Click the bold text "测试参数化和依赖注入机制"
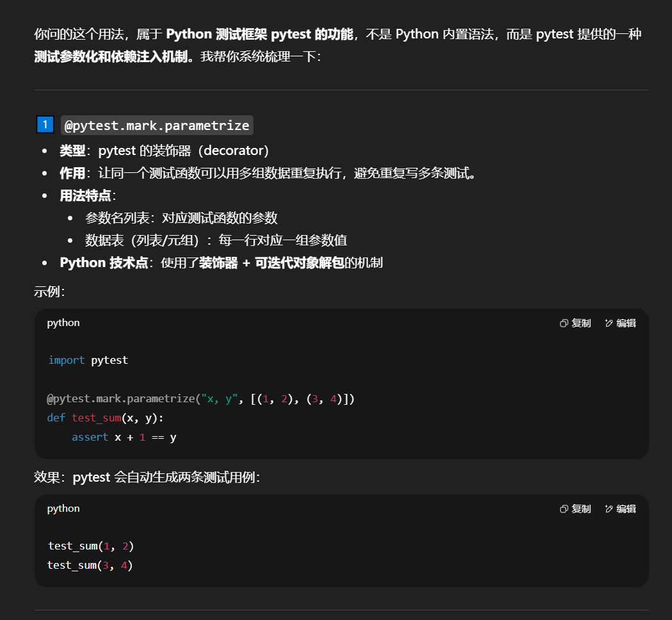 click(x=111, y=56)
